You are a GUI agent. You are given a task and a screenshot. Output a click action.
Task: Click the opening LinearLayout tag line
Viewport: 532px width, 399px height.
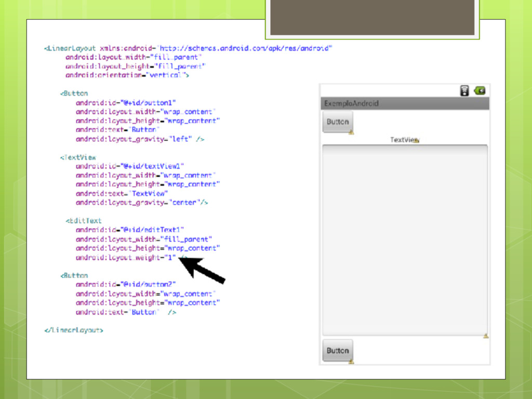point(188,48)
